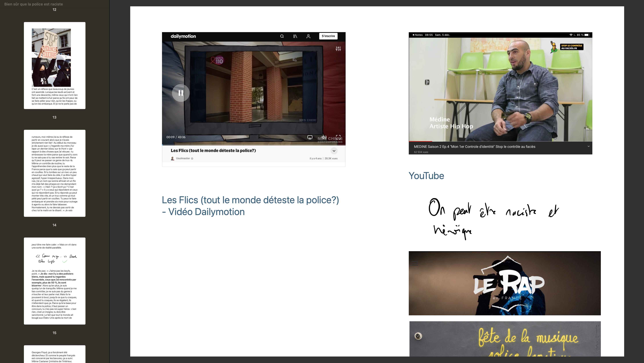
Task: Click the Dailymotion search magnifier icon
Action: [282, 36]
